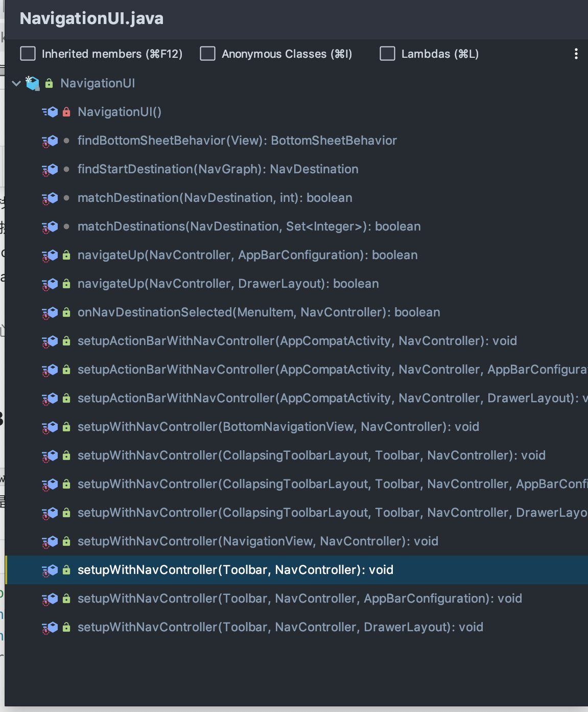Select matchDestination(NavDestination, int) method

click(x=296, y=198)
